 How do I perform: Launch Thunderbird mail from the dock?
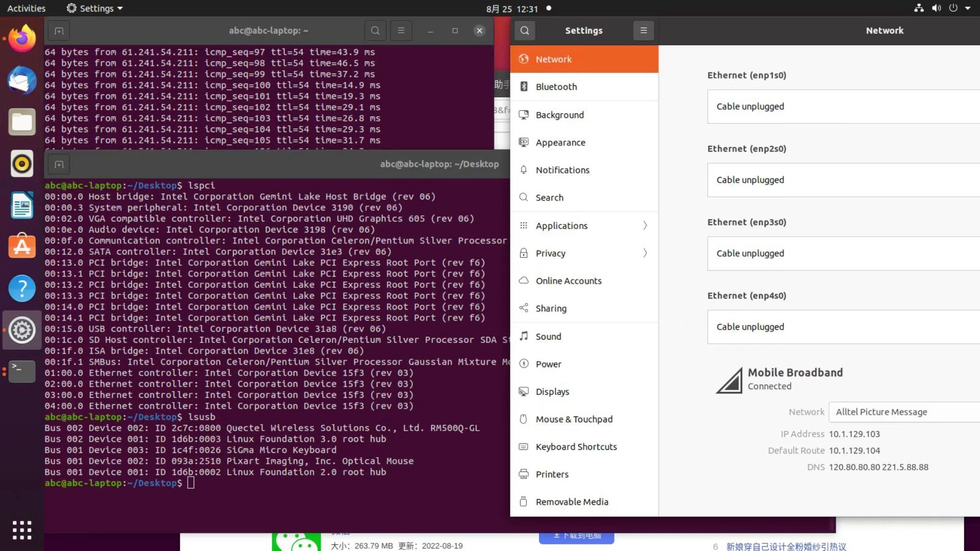click(x=22, y=80)
